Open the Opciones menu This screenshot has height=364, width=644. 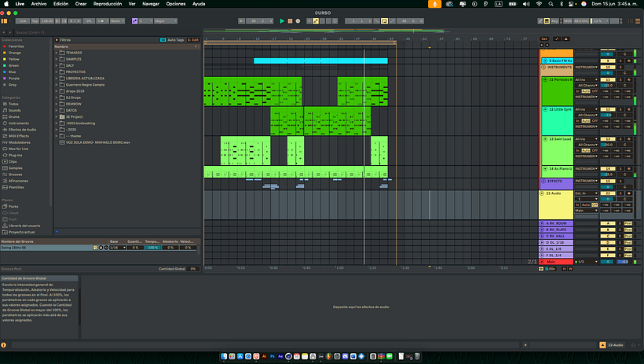pos(176,4)
